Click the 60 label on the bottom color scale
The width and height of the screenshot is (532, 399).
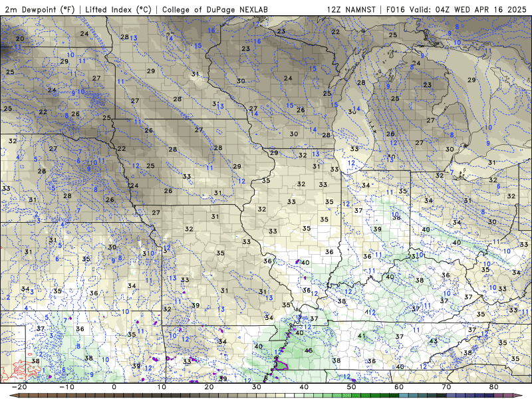point(399,387)
